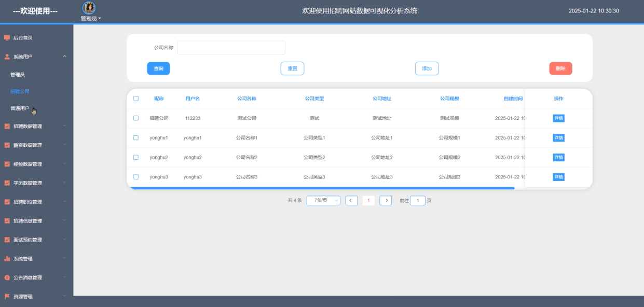Viewport: 644px width, 307px height.
Task: Open 后台首页 menu item
Action: (36, 38)
